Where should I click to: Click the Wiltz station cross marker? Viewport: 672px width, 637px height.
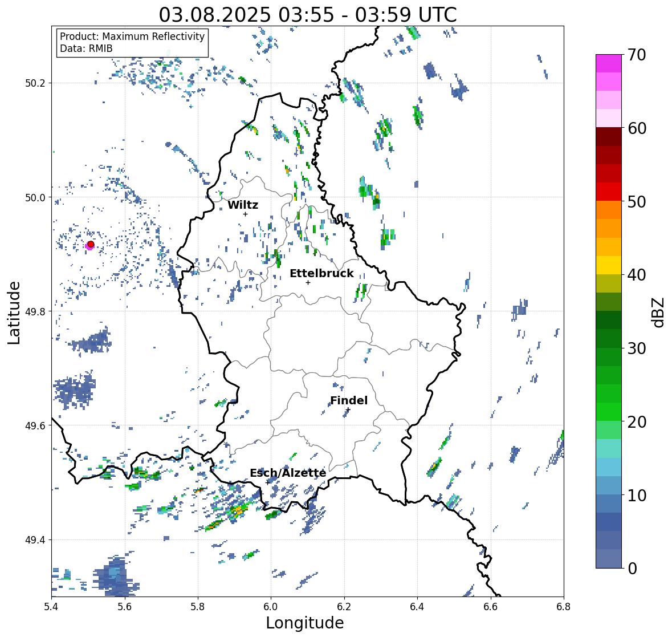(245, 214)
